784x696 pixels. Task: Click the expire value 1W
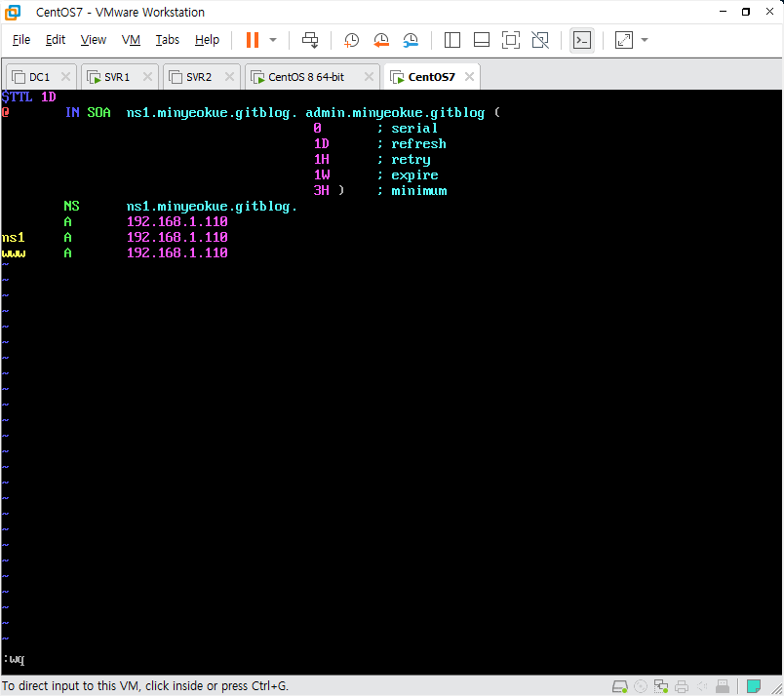(322, 175)
